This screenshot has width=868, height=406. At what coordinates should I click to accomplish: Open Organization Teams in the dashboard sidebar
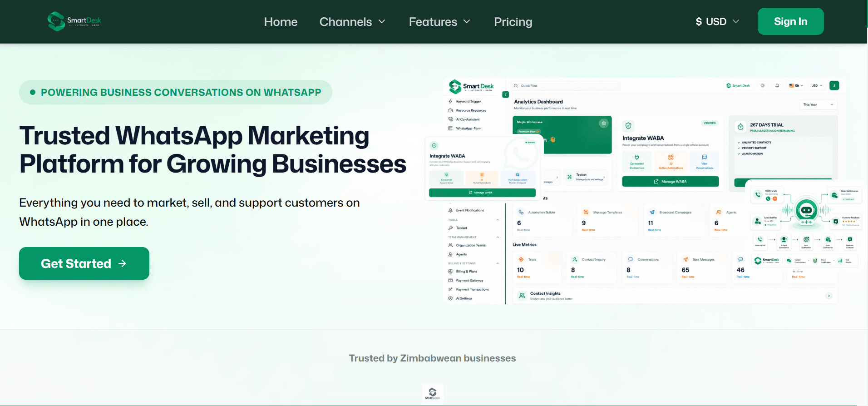click(467, 245)
